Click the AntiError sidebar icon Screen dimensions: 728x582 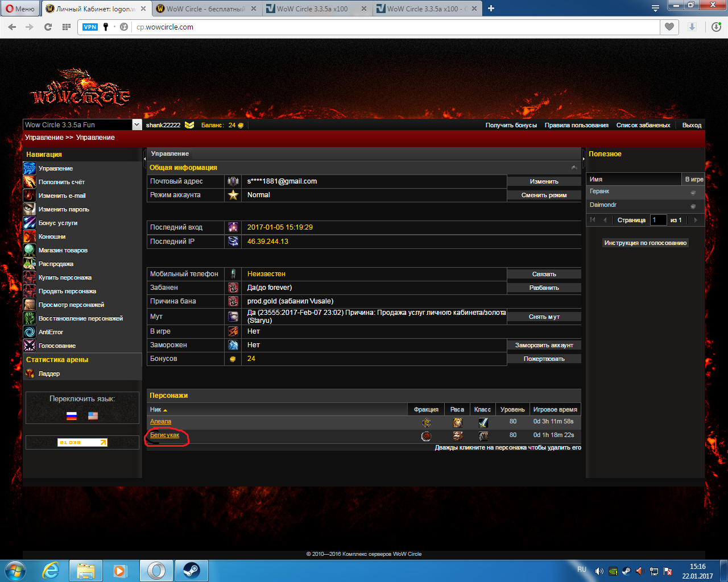[30, 332]
